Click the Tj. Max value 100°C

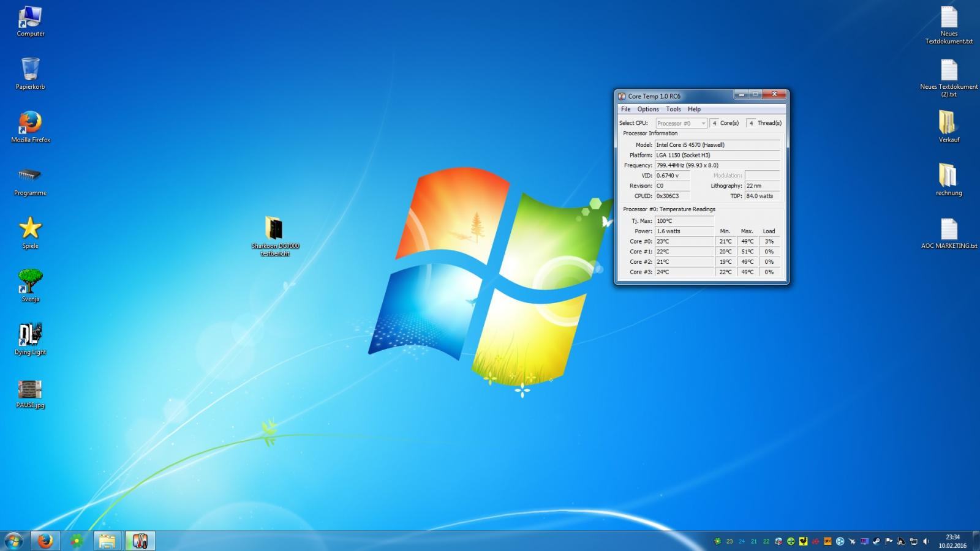pyautogui.click(x=684, y=221)
